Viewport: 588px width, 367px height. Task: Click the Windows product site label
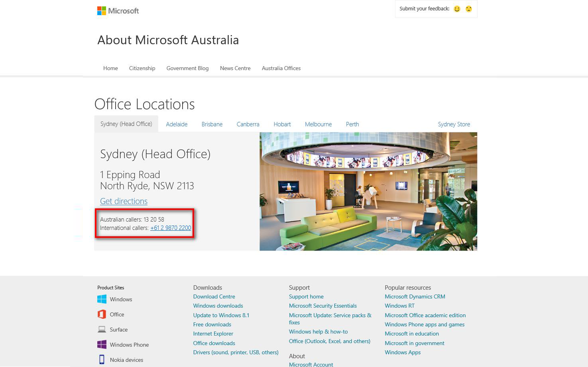(x=121, y=299)
